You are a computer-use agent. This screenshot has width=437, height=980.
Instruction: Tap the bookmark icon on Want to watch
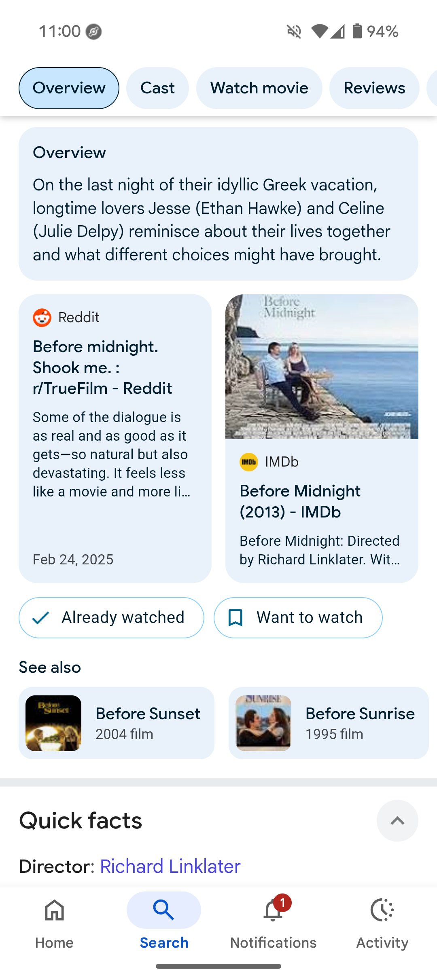tap(235, 618)
